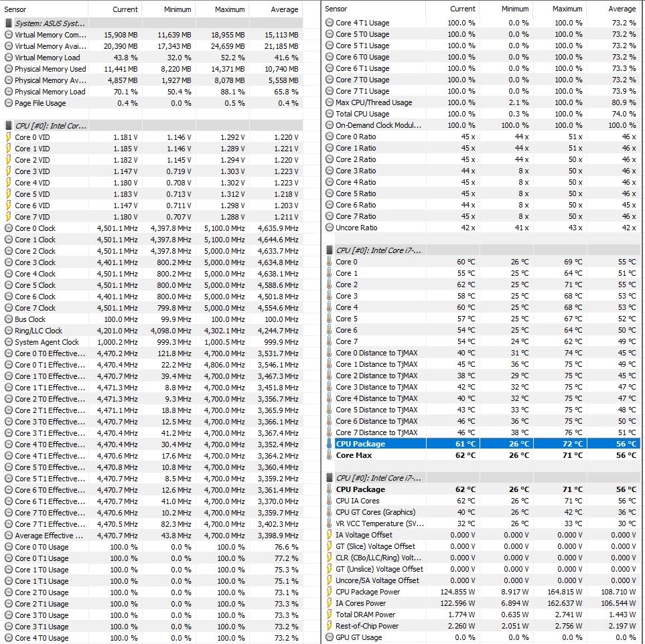The image size is (645, 644).
Task: Click the 2.741 W maximum DRAM power value
Action: click(569, 615)
